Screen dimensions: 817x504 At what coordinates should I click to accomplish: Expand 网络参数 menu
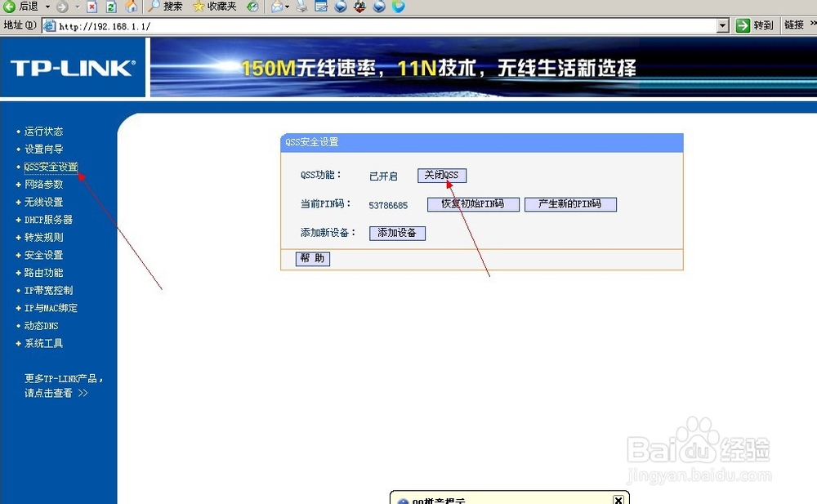[x=44, y=185]
